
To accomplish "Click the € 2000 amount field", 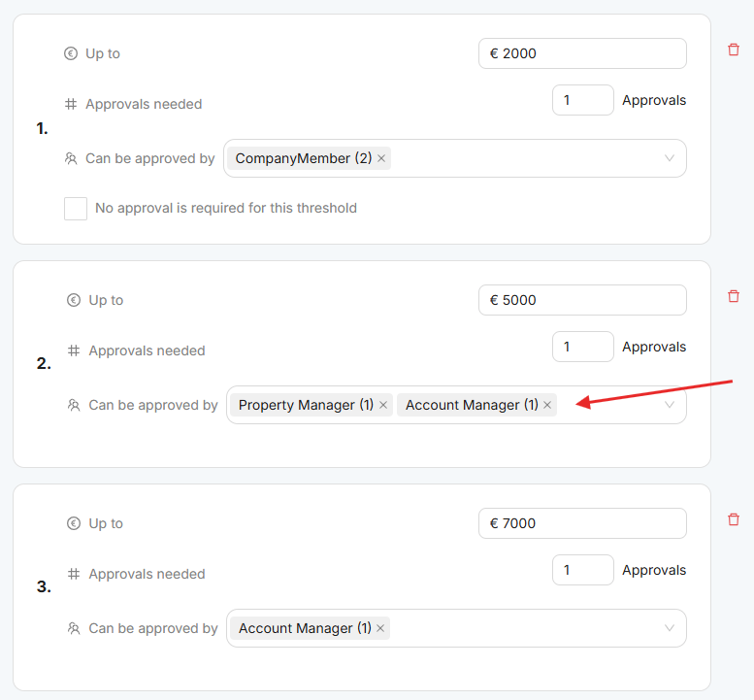I will (582, 53).
